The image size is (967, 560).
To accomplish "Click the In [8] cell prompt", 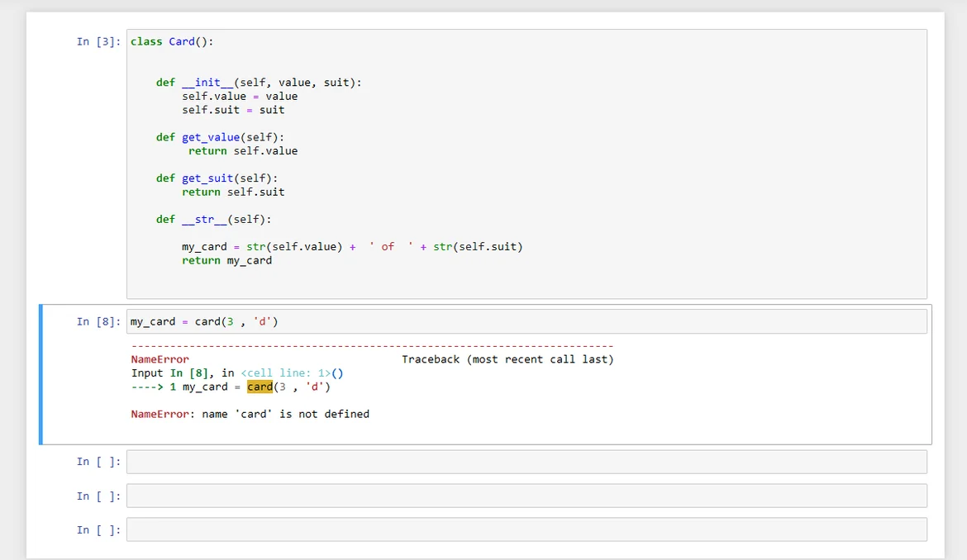I will pyautogui.click(x=98, y=321).
